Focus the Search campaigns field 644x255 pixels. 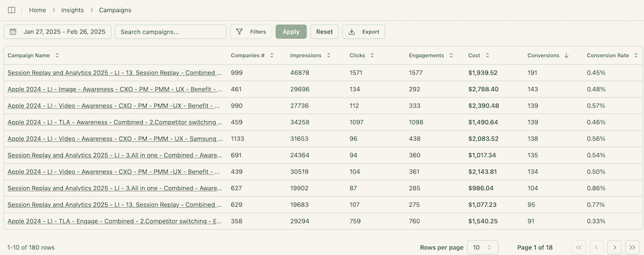pyautogui.click(x=170, y=32)
